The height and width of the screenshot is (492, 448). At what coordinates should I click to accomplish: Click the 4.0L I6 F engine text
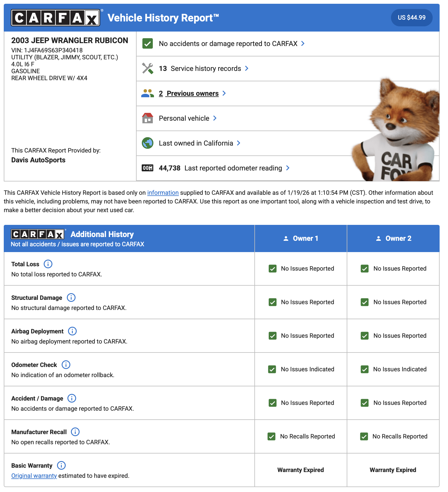pos(23,64)
